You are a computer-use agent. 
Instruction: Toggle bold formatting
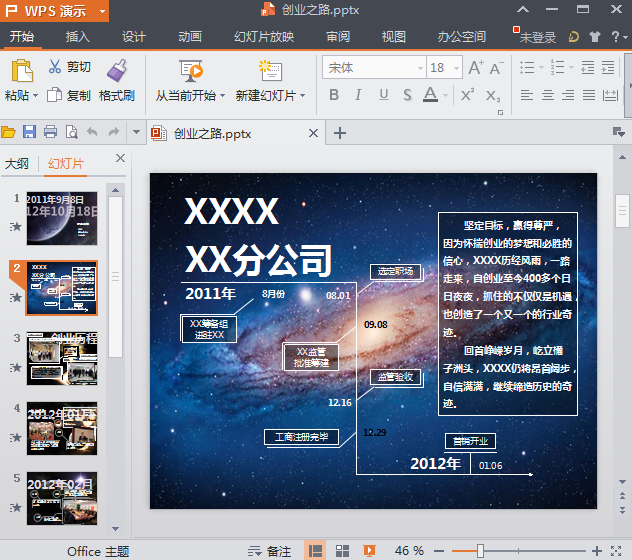[x=334, y=95]
